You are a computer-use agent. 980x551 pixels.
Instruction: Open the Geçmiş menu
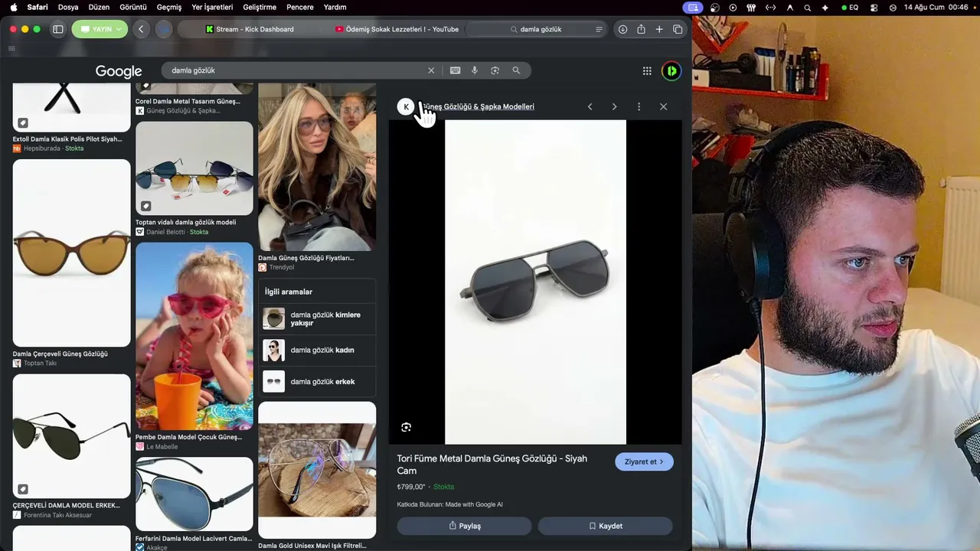(x=169, y=7)
